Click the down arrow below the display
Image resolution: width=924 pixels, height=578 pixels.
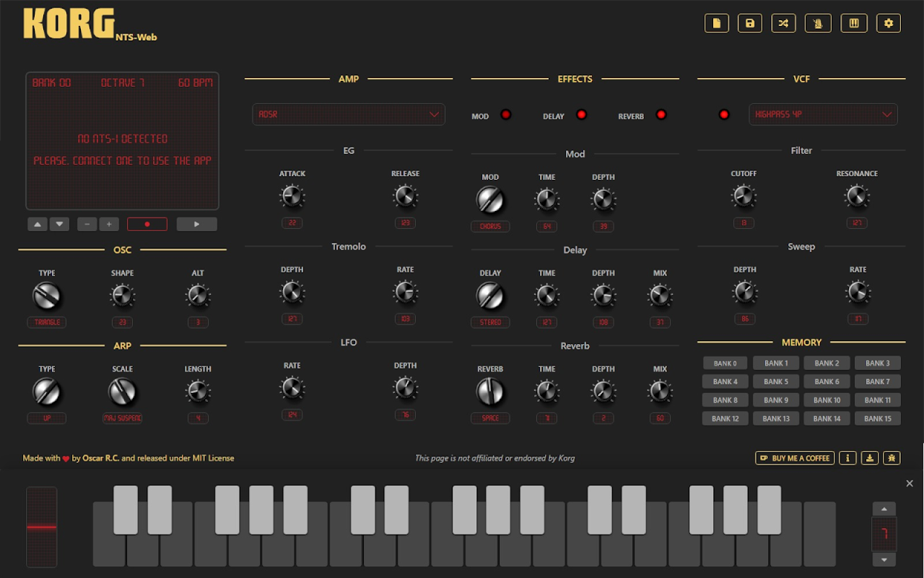click(59, 224)
